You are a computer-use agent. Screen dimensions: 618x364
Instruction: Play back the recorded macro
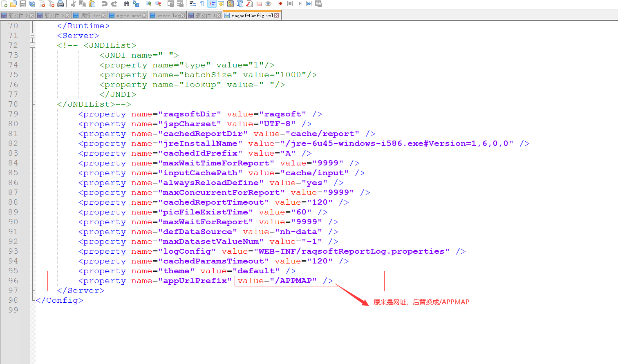click(x=299, y=4)
